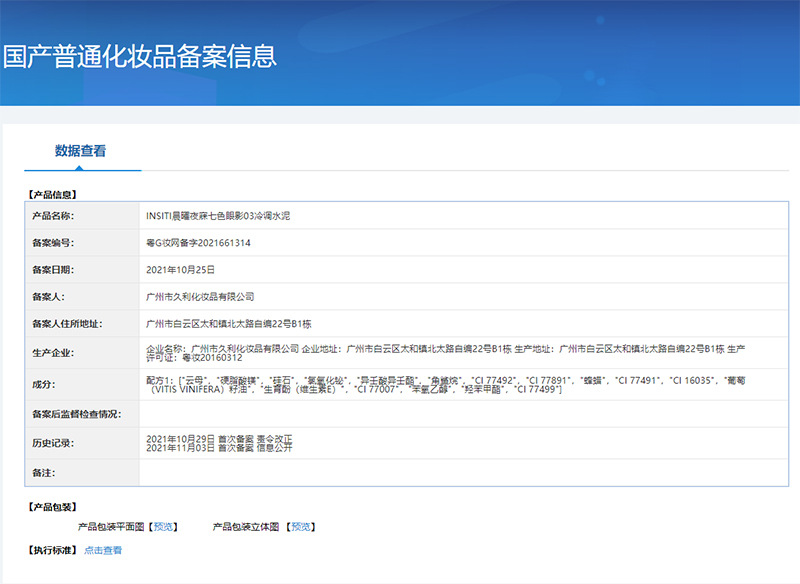Select the filing number 粤G妆网备字2021661314
This screenshot has height=584, width=800.
[198, 243]
